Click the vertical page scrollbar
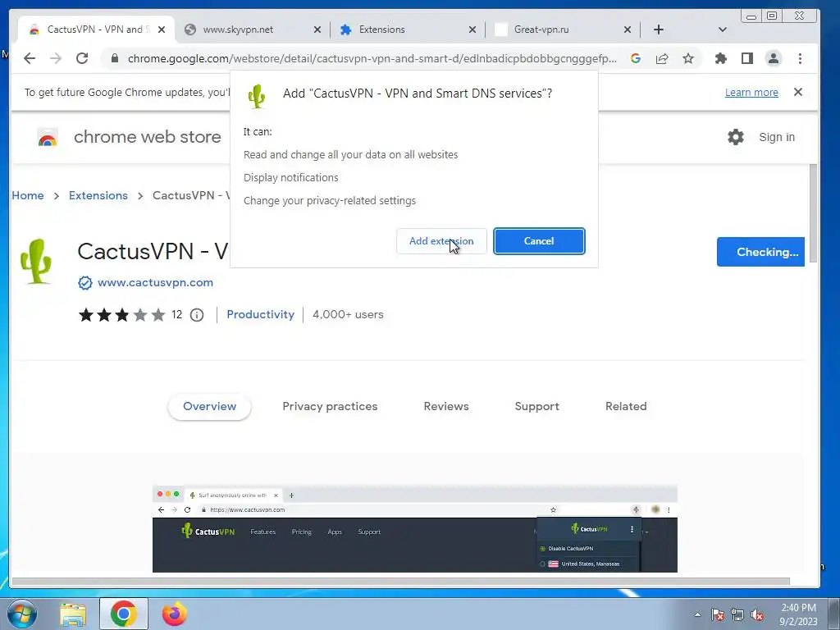The image size is (840, 630). 814,212
